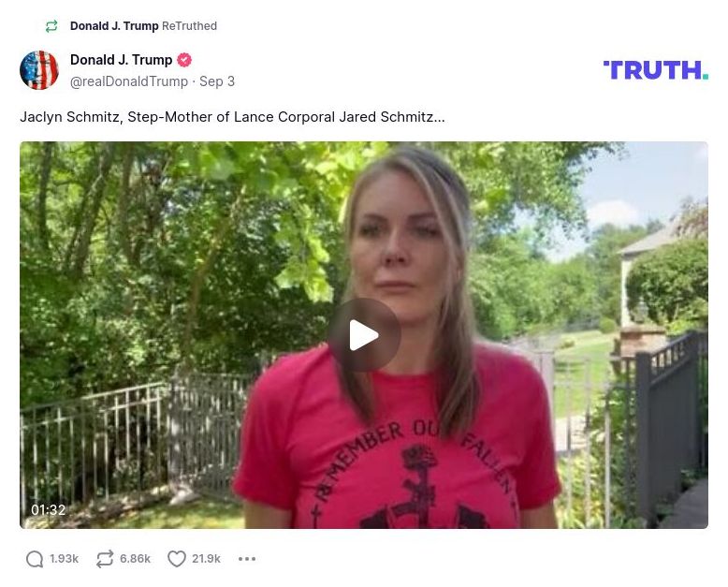The width and height of the screenshot is (728, 587).
Task: Click the @realDonaldTrump handle
Action: tap(129, 81)
